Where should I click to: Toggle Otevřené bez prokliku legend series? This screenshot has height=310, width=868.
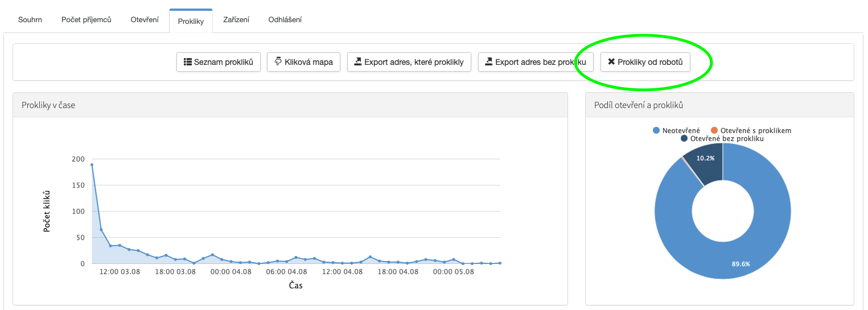(x=722, y=138)
